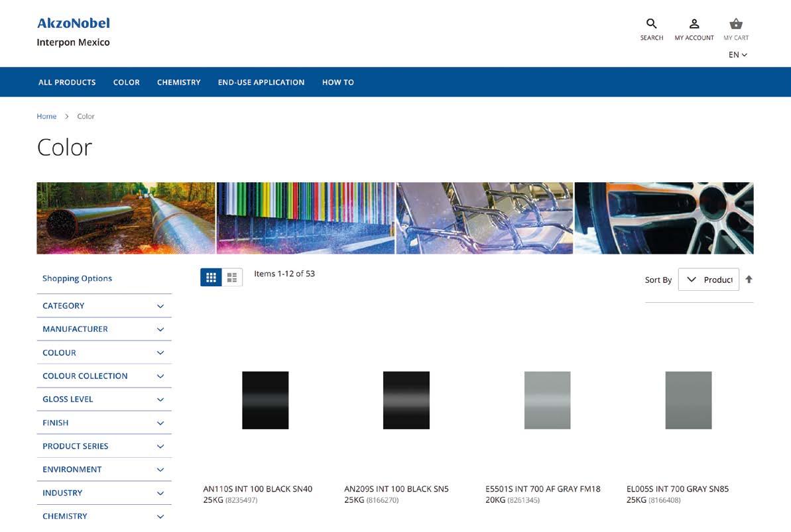This screenshot has width=791, height=532.
Task: Expand the CATEGORY filter
Action: coord(104,305)
